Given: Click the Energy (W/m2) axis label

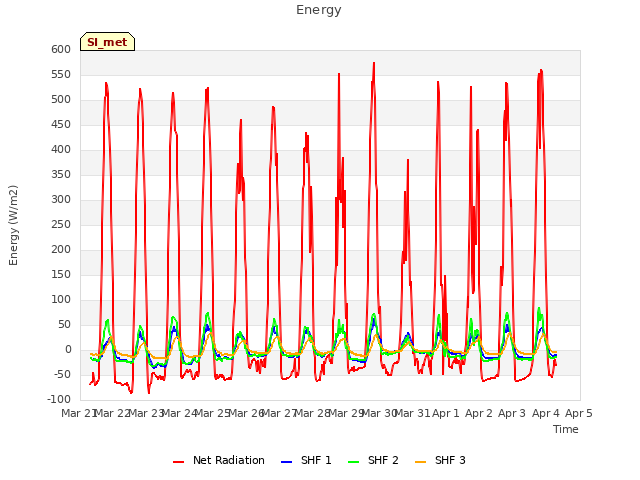Looking at the screenshot, I should (x=13, y=225).
